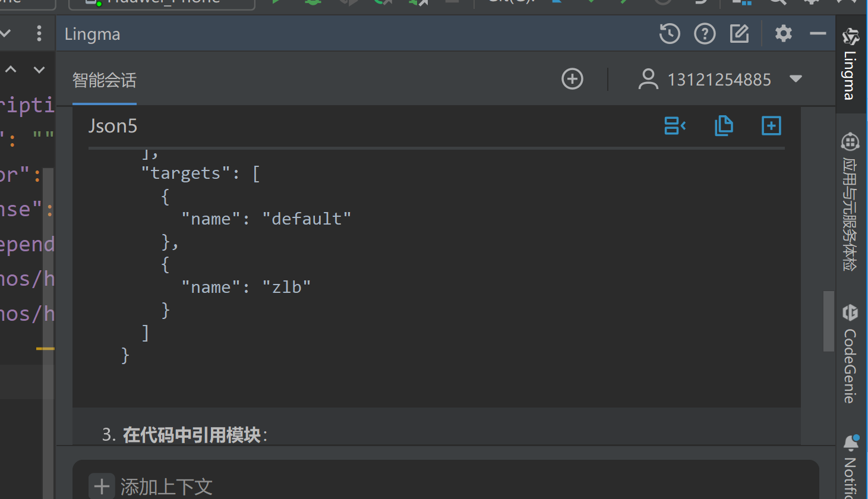Open the 应用与元服务体检 side tool window
The height and width of the screenshot is (499, 868).
tap(850, 202)
